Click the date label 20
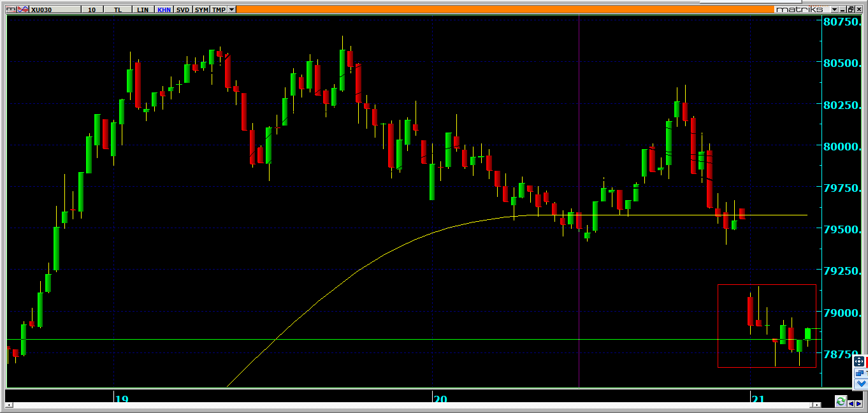This screenshot has height=413, width=868. pyautogui.click(x=440, y=400)
